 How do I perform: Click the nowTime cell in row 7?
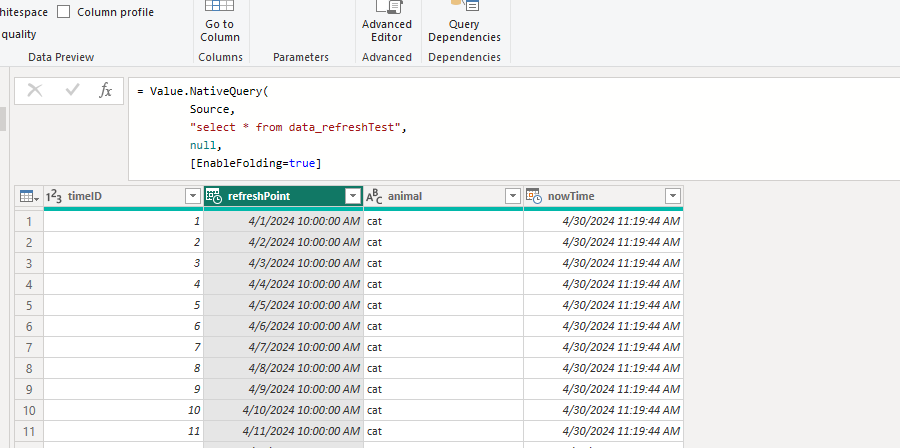click(x=603, y=347)
